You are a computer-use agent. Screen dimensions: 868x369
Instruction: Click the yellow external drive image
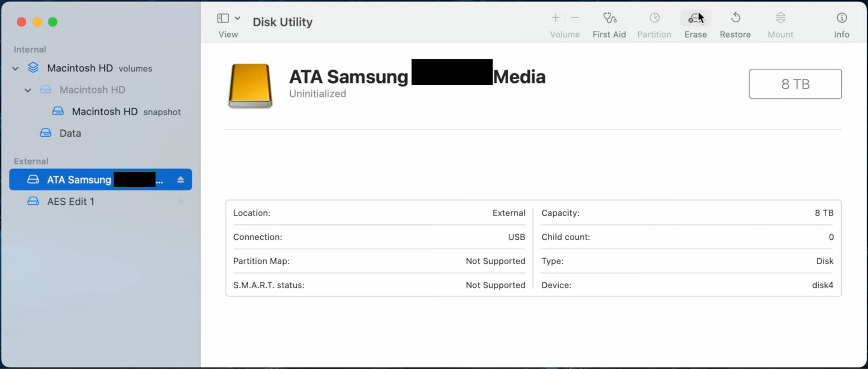tap(250, 85)
